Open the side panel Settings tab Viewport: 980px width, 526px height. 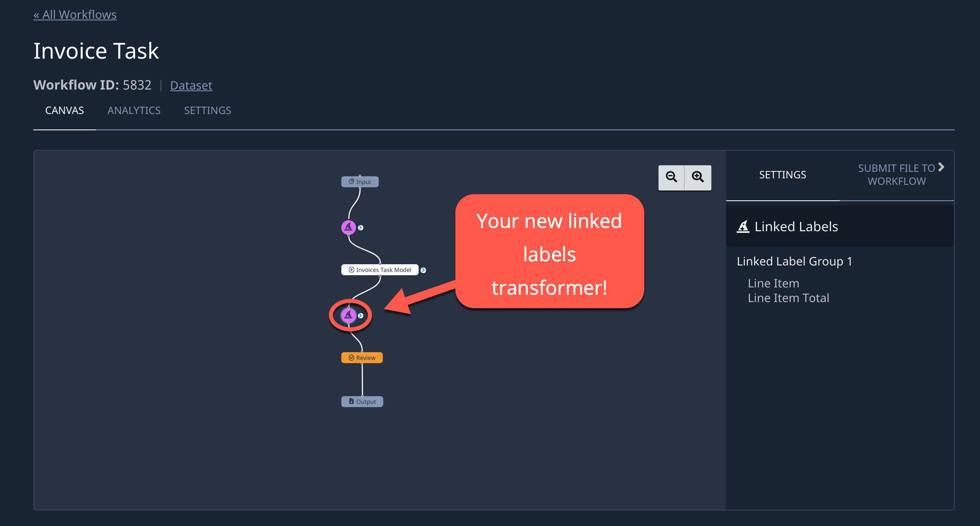click(782, 175)
